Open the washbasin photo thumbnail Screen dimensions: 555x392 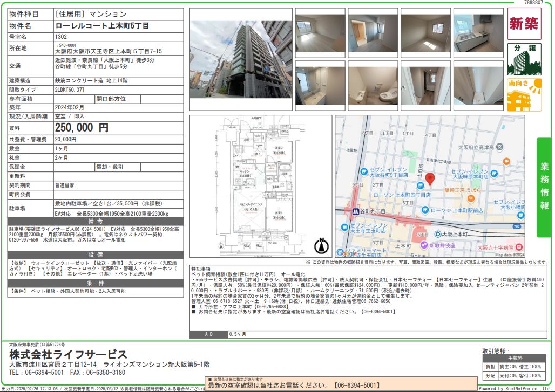[x=320, y=85]
